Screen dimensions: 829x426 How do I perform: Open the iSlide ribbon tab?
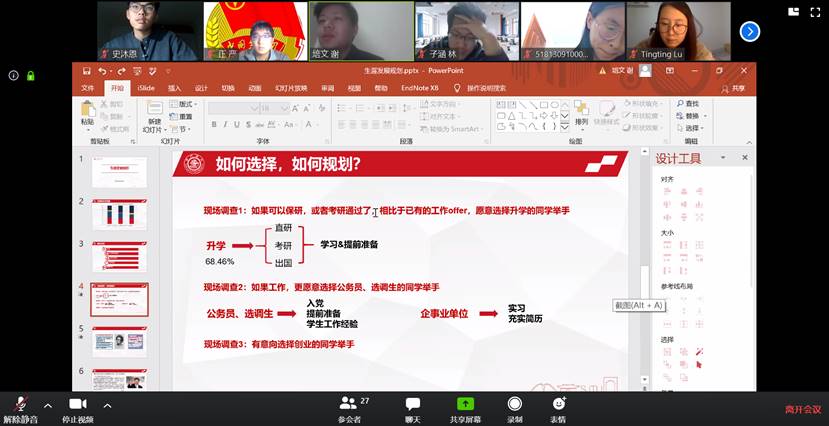point(146,88)
